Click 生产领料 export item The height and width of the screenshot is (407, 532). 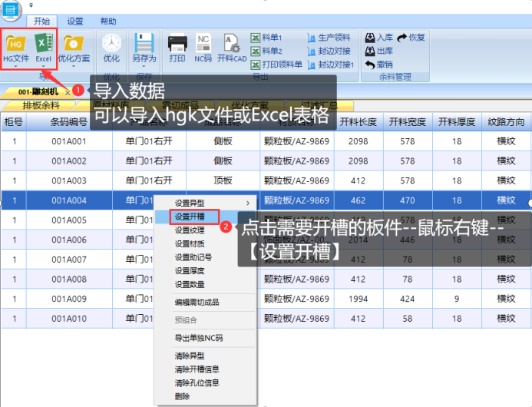pyautogui.click(x=329, y=38)
